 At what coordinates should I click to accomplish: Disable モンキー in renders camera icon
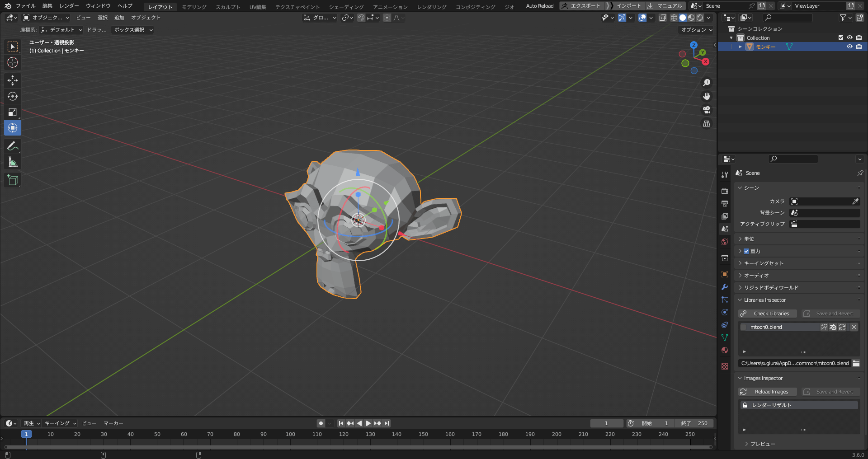859,47
